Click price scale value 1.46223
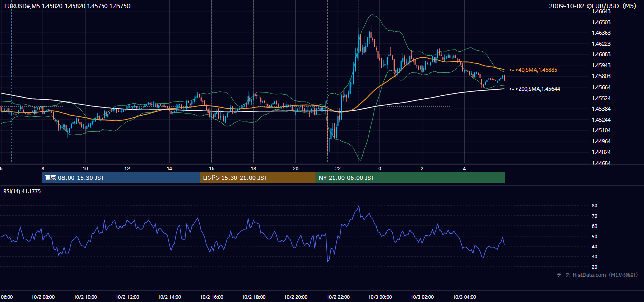 pyautogui.click(x=601, y=44)
